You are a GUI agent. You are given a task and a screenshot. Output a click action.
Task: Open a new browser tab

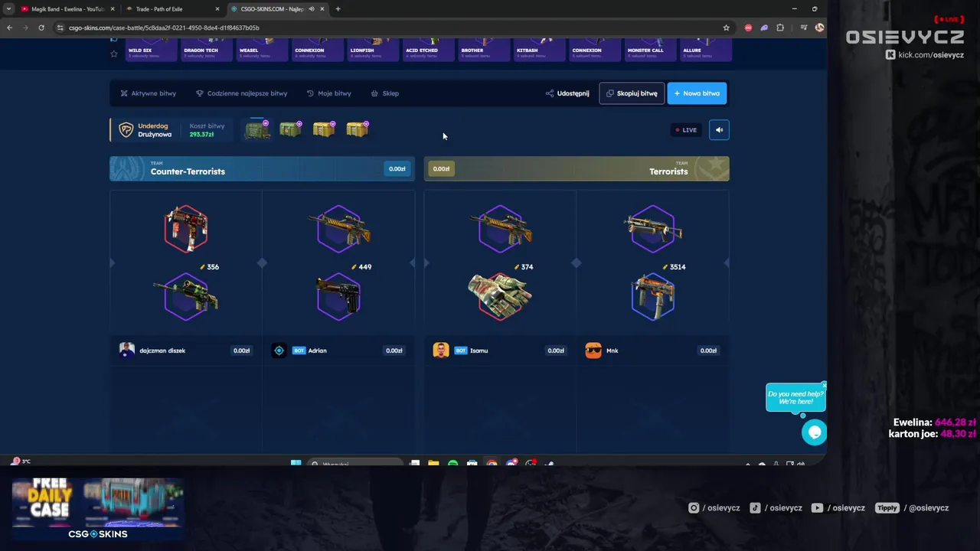[x=338, y=9]
